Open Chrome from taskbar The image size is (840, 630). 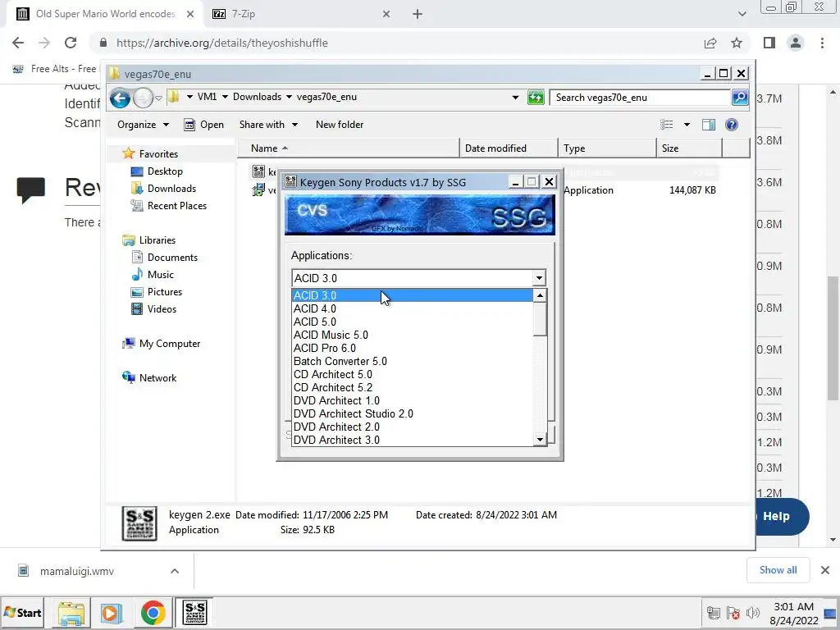153,613
